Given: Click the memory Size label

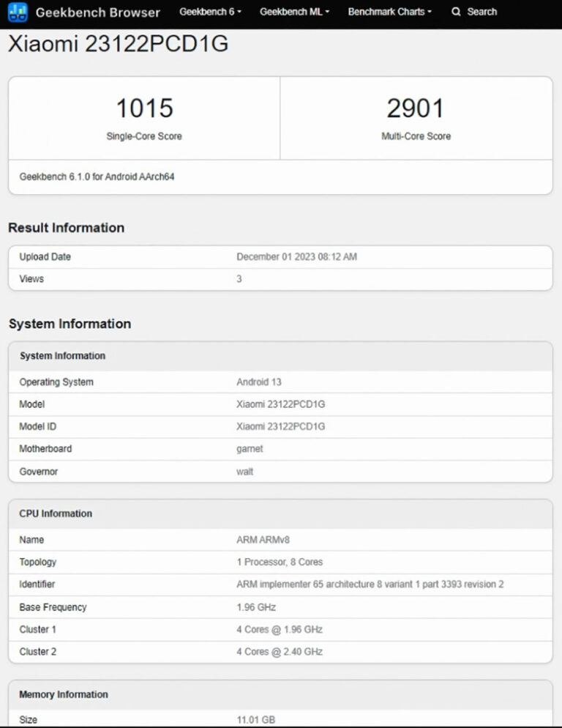Looking at the screenshot, I should [29, 720].
